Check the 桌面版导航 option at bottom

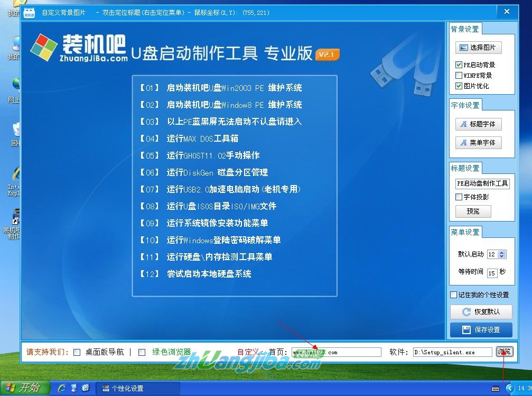[77, 351]
